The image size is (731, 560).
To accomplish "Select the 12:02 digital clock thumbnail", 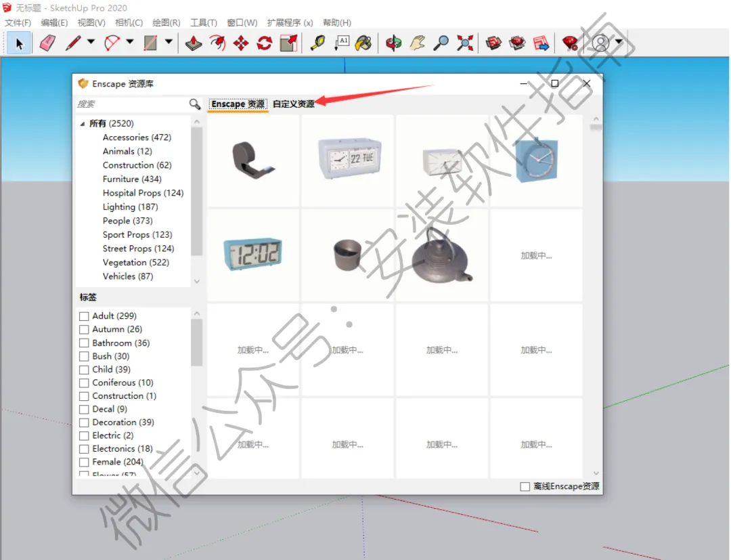I will (253, 255).
